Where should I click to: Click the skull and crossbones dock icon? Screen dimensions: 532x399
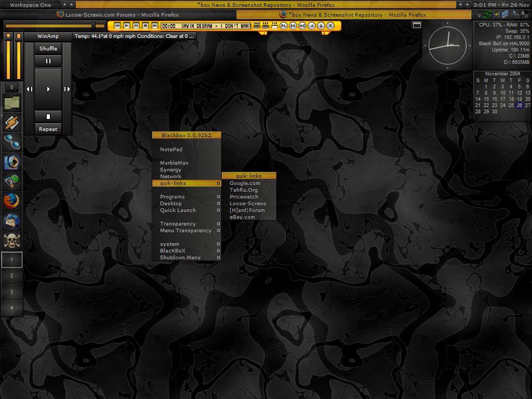(12, 241)
